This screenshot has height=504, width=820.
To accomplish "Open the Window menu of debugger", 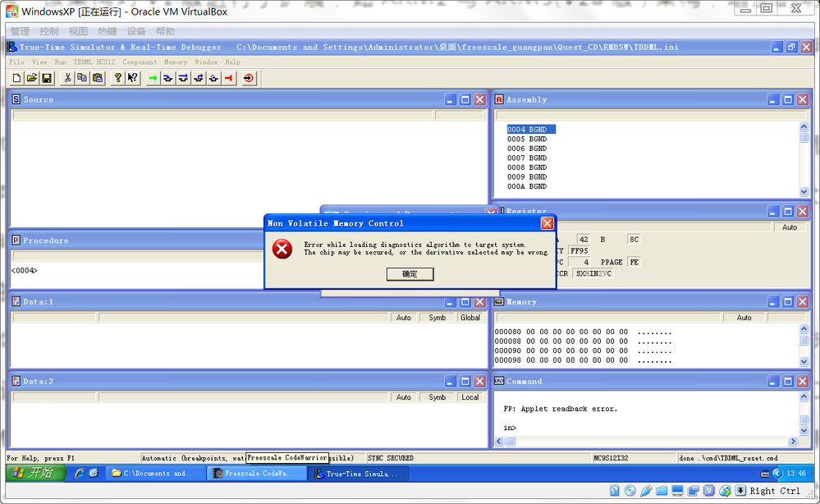I will pyautogui.click(x=206, y=62).
